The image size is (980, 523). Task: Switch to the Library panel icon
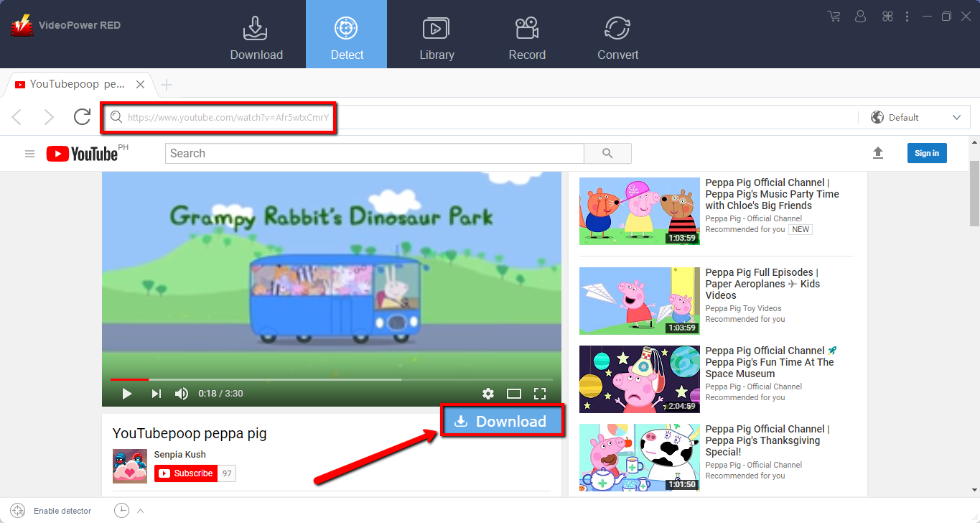[x=437, y=34]
